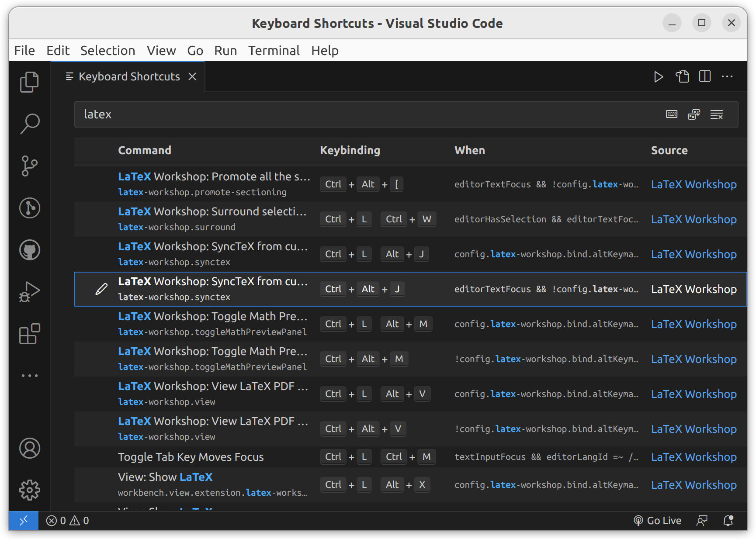Open the Explorer view in activity bar
Image resolution: width=756 pixels, height=539 pixels.
29,82
